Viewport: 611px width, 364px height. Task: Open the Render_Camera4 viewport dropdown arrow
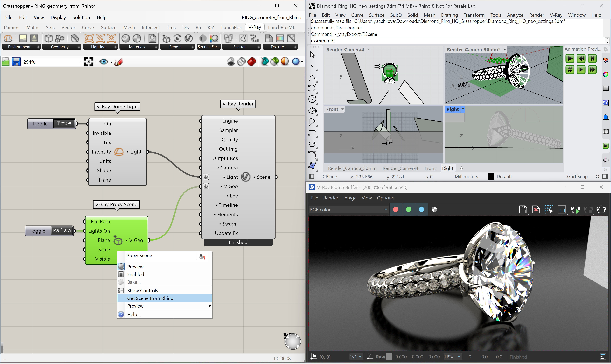[368, 49]
